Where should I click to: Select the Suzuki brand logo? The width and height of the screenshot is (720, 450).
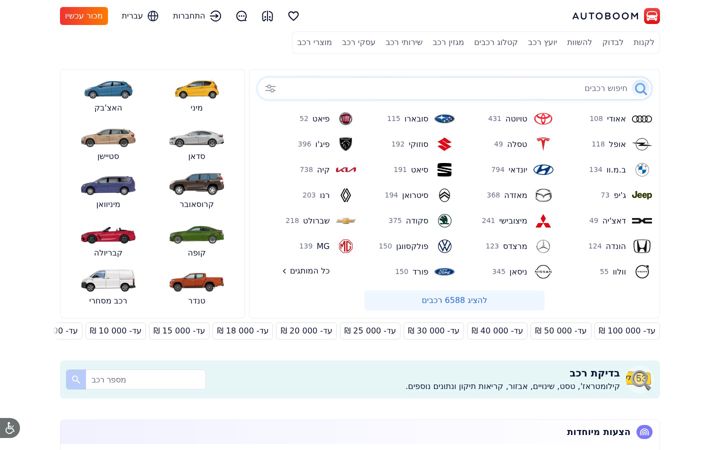tap(444, 144)
